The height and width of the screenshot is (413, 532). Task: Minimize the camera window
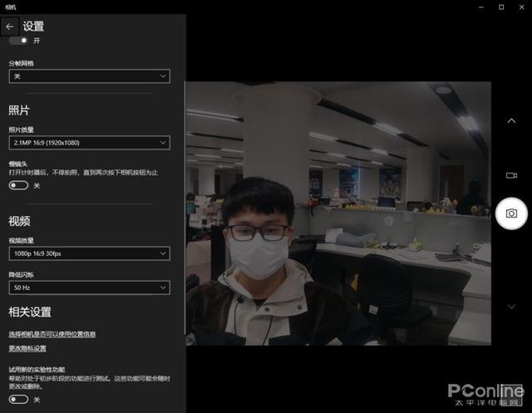480,7
